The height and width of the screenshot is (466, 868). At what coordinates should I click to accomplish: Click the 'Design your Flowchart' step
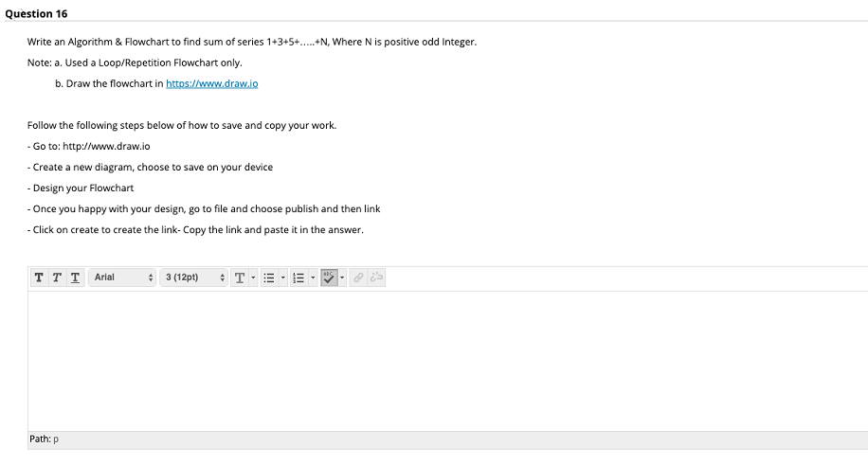click(x=81, y=188)
